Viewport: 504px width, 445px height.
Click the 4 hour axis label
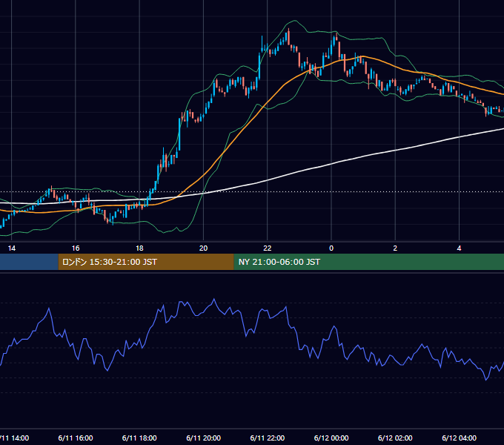pyautogui.click(x=459, y=248)
